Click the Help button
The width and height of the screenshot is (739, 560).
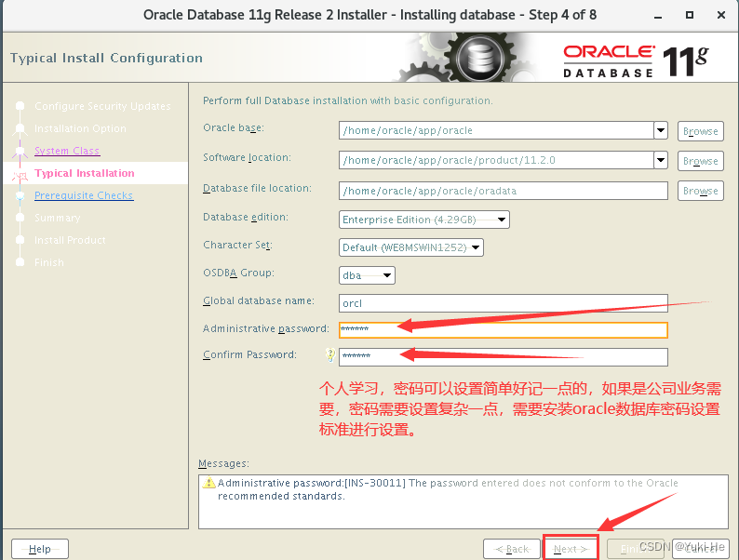coord(40,549)
